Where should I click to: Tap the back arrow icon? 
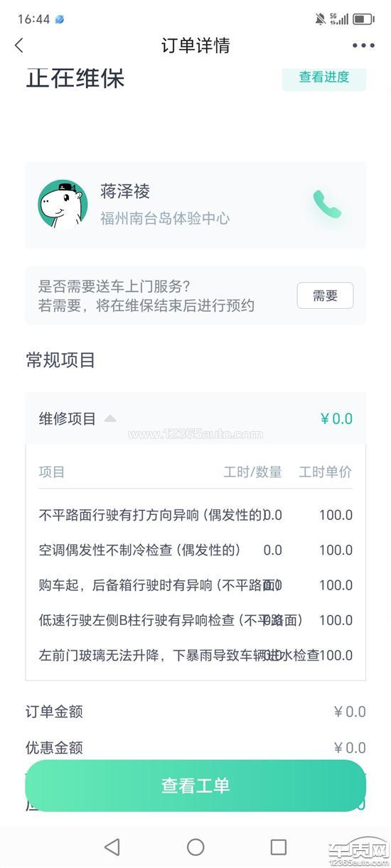click(x=19, y=45)
